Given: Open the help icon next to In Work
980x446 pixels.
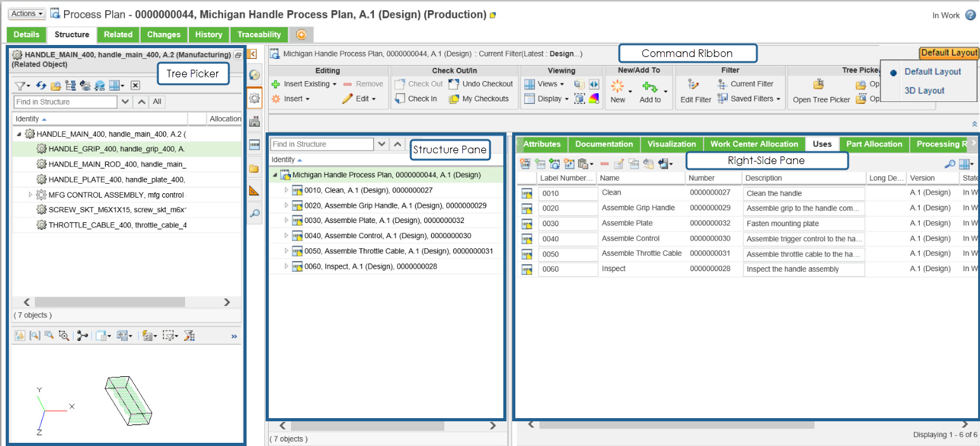Looking at the screenshot, I should (x=970, y=15).
